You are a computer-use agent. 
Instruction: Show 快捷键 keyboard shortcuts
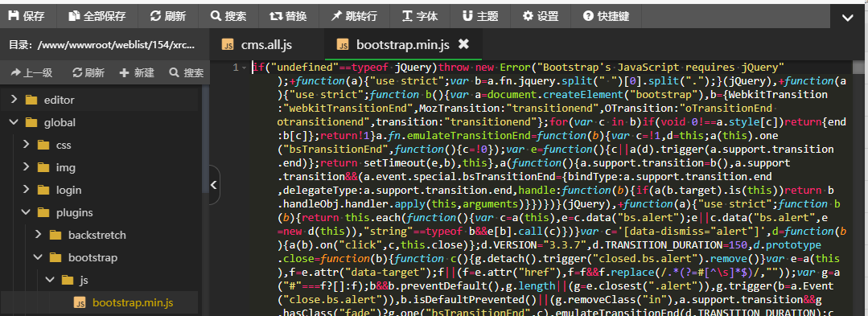tap(607, 17)
